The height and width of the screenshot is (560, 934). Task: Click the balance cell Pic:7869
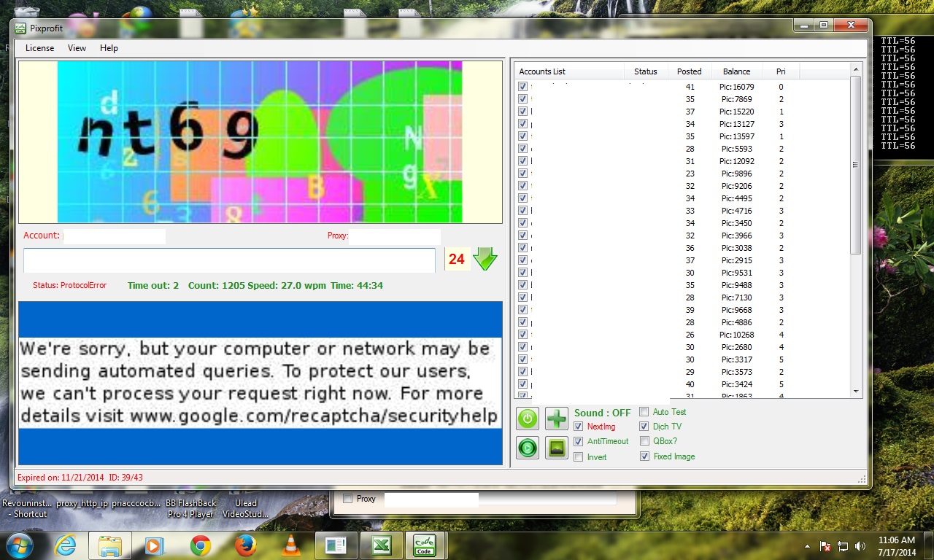click(736, 99)
